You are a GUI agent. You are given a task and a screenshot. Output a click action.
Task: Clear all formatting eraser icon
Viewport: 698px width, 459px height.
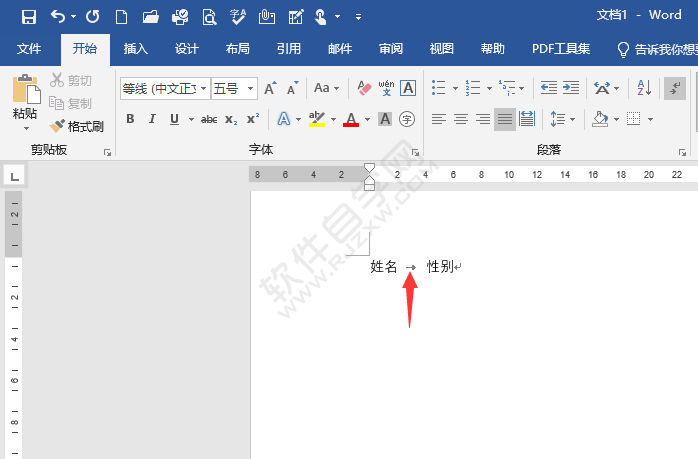[x=364, y=88]
